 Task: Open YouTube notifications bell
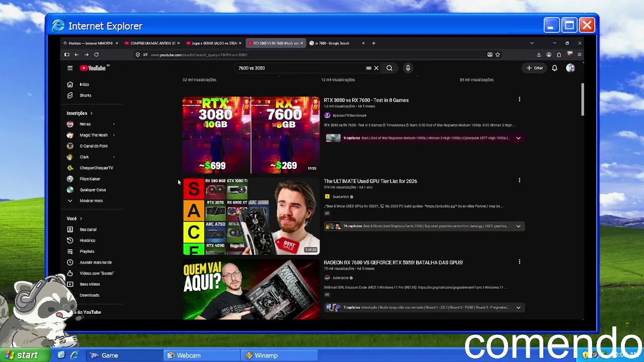click(x=554, y=68)
